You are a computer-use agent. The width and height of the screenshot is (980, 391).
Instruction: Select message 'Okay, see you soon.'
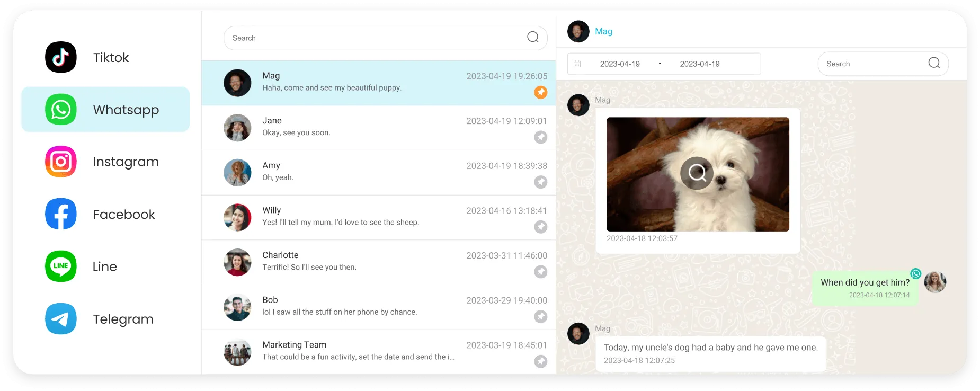[296, 132]
